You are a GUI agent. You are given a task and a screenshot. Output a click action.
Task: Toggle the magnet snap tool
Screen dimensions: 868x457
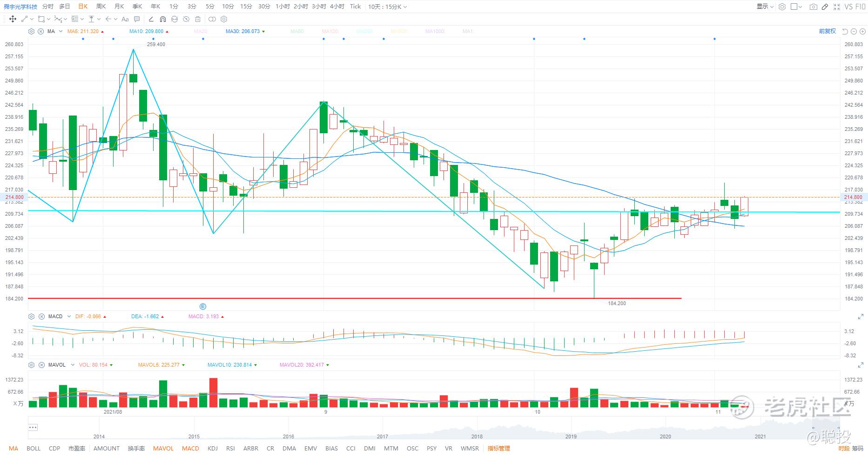pyautogui.click(x=162, y=19)
